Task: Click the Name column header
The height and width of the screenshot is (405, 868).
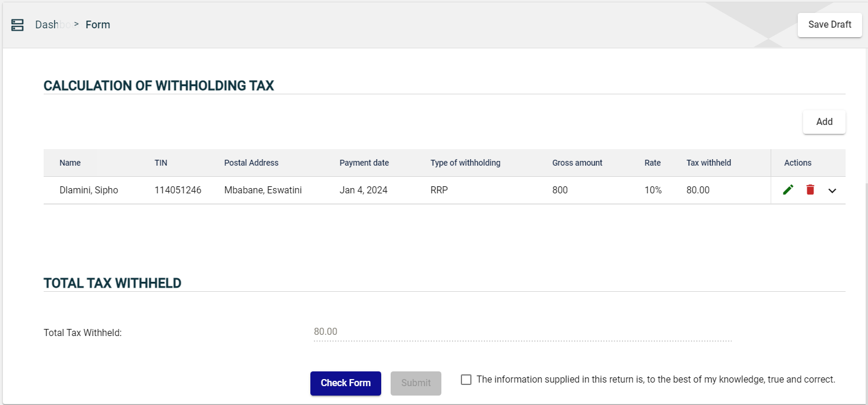Action: (x=70, y=163)
